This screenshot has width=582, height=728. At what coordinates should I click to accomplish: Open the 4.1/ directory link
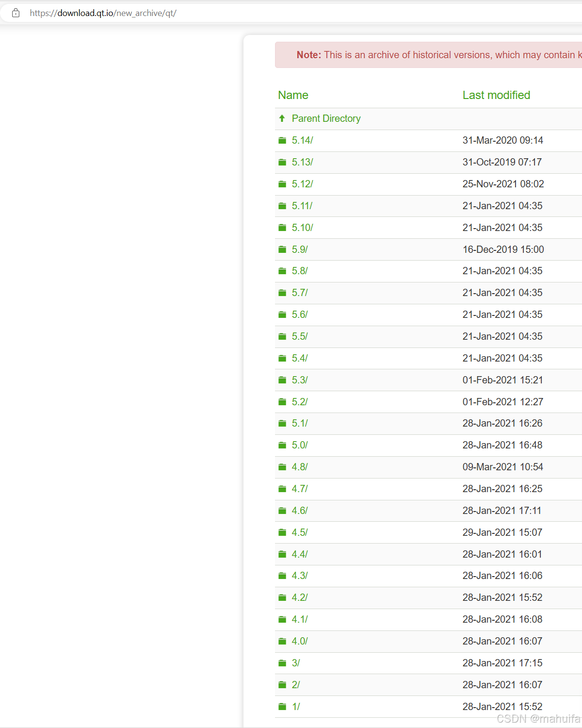tap(300, 619)
